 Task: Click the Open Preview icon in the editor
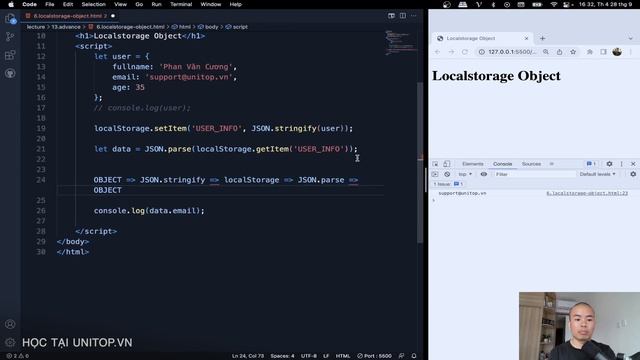click(391, 16)
